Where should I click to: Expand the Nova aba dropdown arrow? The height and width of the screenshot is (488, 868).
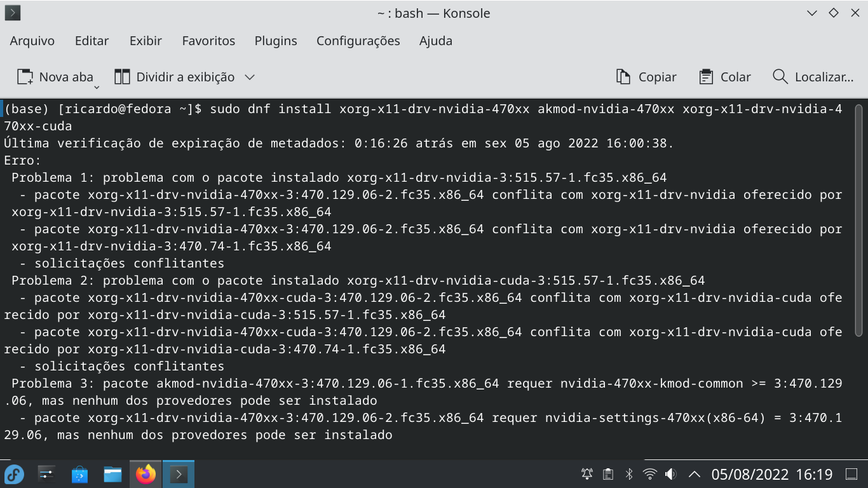click(97, 86)
